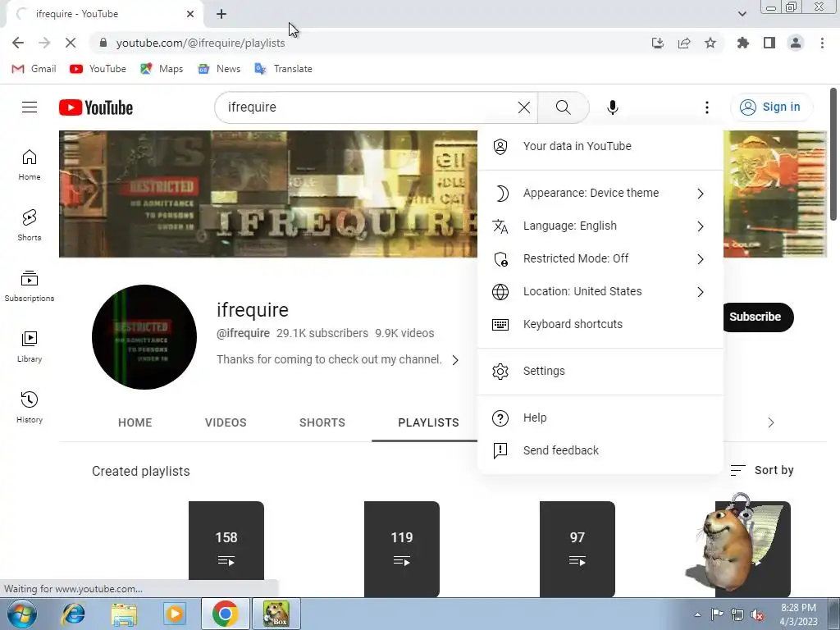Stop loading the page in Chrome

pos(71,43)
